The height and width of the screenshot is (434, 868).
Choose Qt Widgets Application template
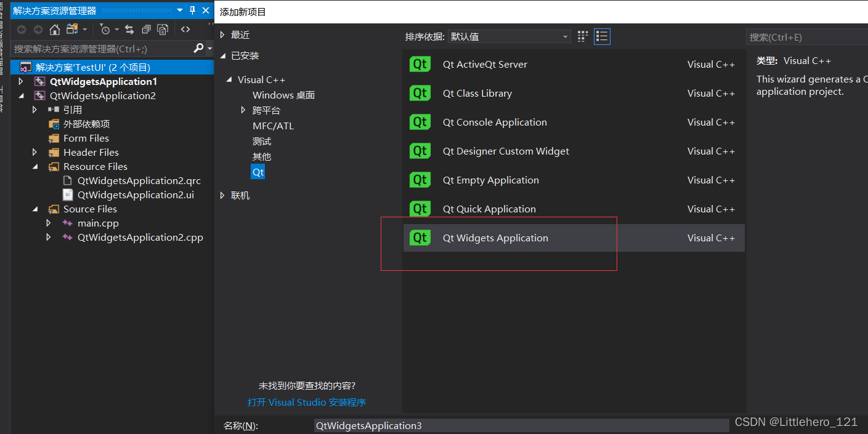tap(574, 238)
